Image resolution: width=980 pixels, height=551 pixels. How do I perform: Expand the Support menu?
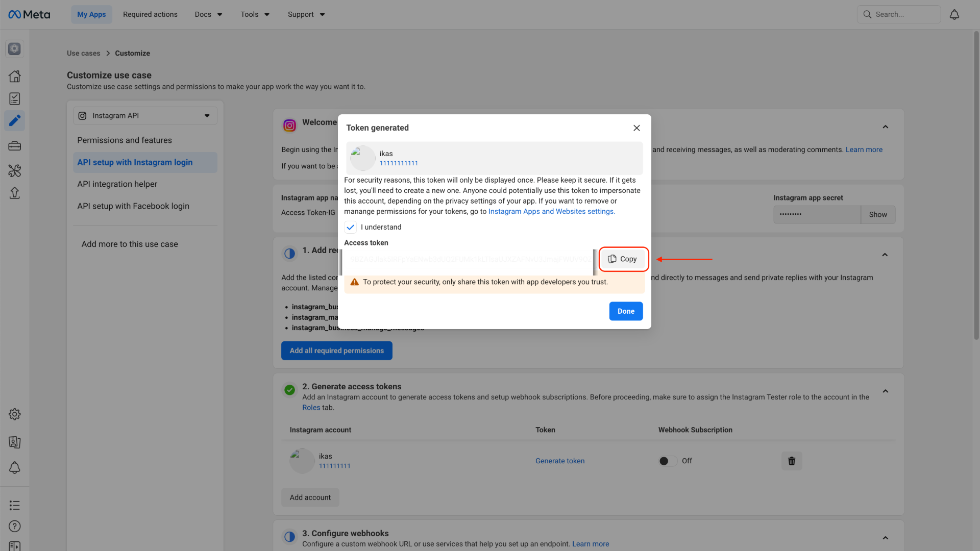pyautogui.click(x=306, y=14)
